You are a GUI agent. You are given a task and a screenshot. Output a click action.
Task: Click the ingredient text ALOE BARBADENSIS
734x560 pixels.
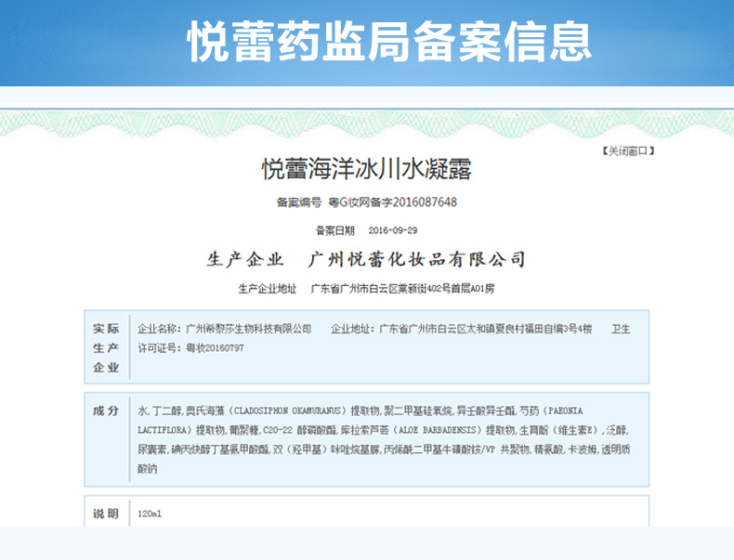tap(438, 430)
